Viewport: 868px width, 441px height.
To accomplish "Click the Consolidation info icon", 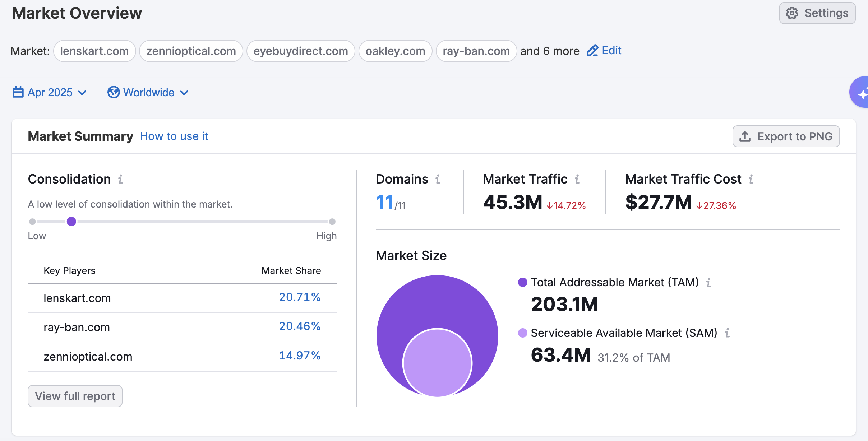I will point(121,179).
